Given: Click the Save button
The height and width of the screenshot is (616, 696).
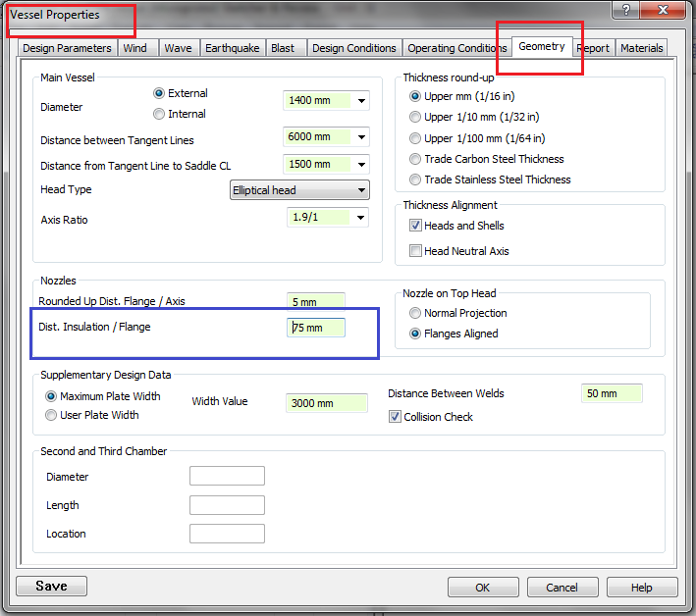Looking at the screenshot, I should 51,586.
